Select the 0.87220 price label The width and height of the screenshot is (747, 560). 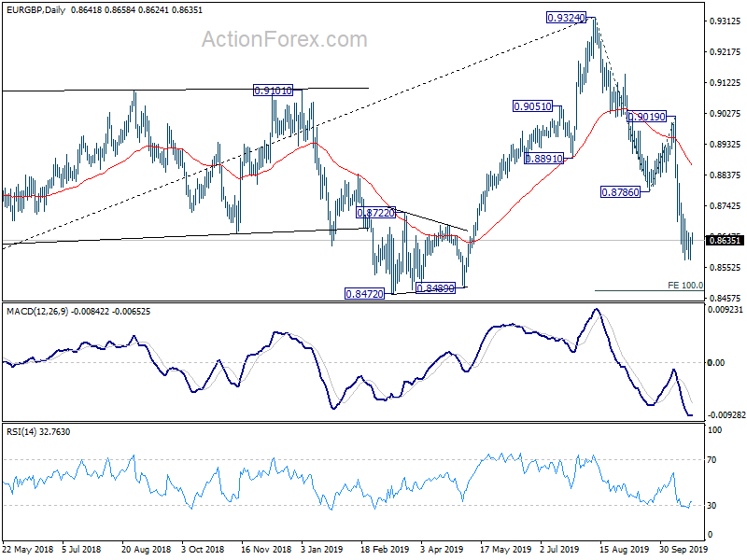(376, 213)
